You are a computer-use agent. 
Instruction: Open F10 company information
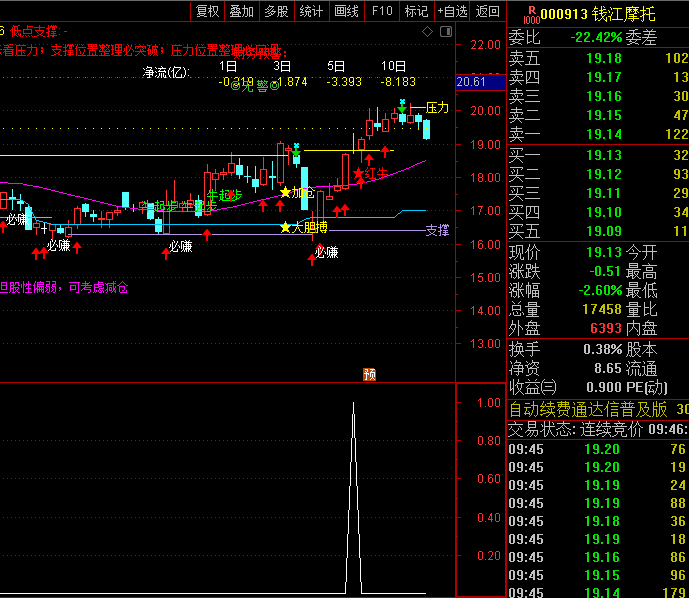[x=381, y=11]
